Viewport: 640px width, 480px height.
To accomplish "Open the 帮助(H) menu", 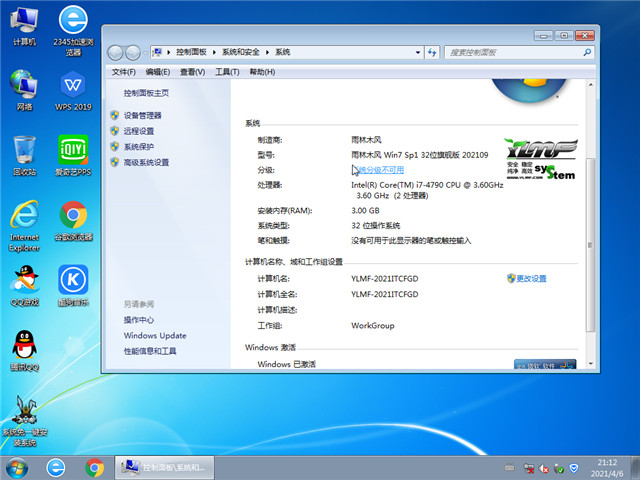I will pyautogui.click(x=262, y=72).
